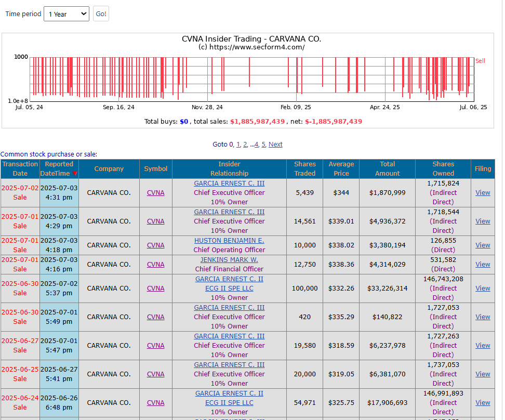Click the Nov. 28, 24 axis label
505x420 pixels.
[x=207, y=107]
